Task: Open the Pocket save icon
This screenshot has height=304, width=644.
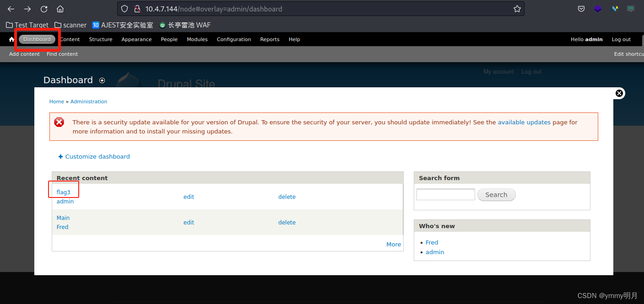Action: point(581,9)
